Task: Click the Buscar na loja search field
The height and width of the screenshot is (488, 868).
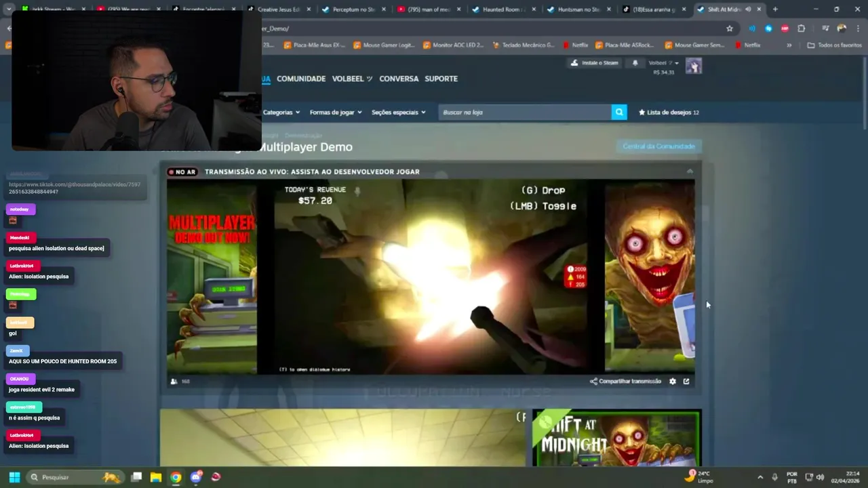Action: [525, 112]
